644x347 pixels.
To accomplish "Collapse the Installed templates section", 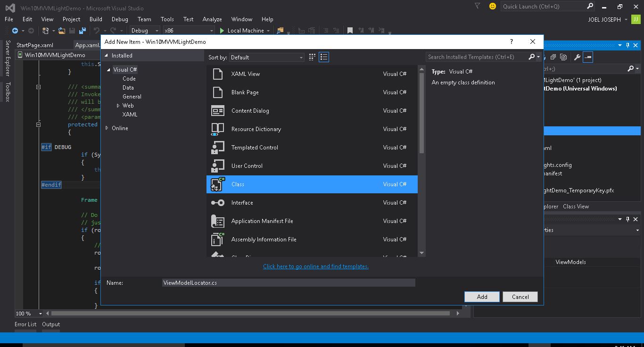I will pos(107,56).
